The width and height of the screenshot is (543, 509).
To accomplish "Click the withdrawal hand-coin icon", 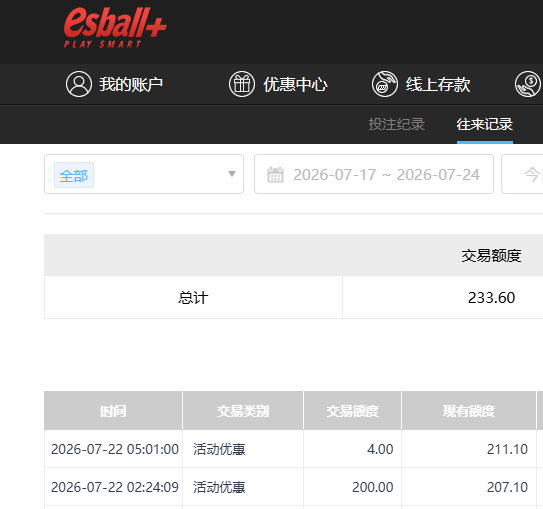I will (x=528, y=84).
